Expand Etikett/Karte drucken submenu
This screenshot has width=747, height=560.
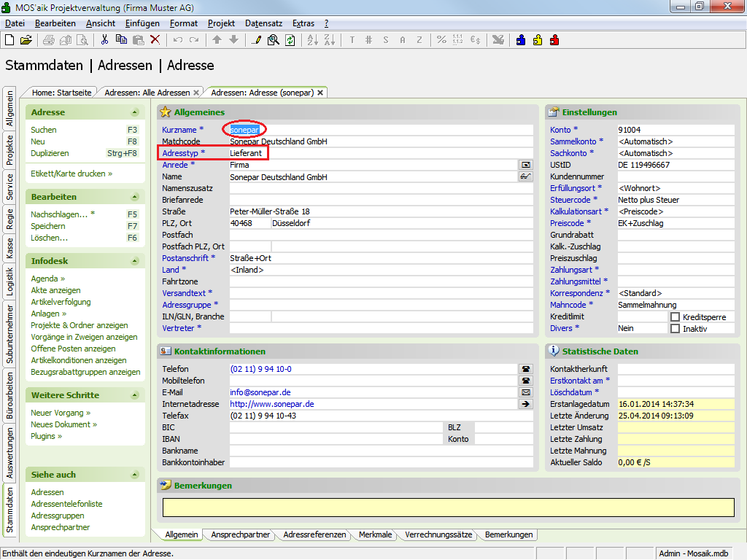coord(71,174)
